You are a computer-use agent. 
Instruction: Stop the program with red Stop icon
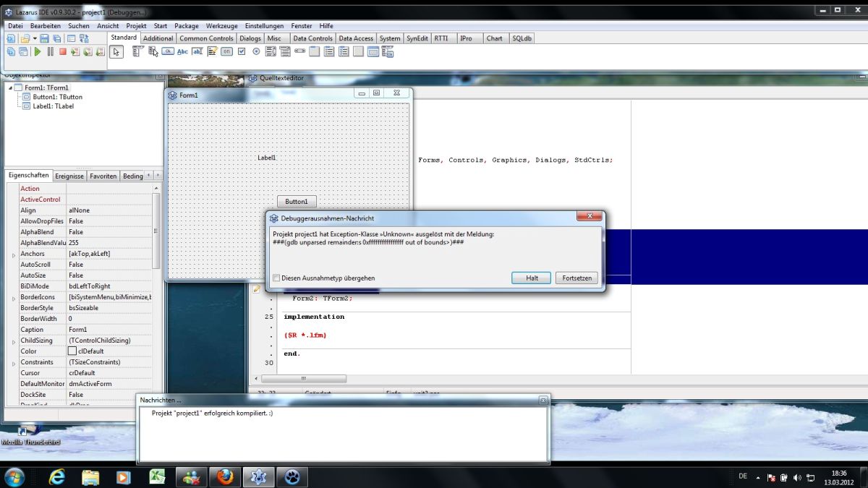[x=63, y=51]
